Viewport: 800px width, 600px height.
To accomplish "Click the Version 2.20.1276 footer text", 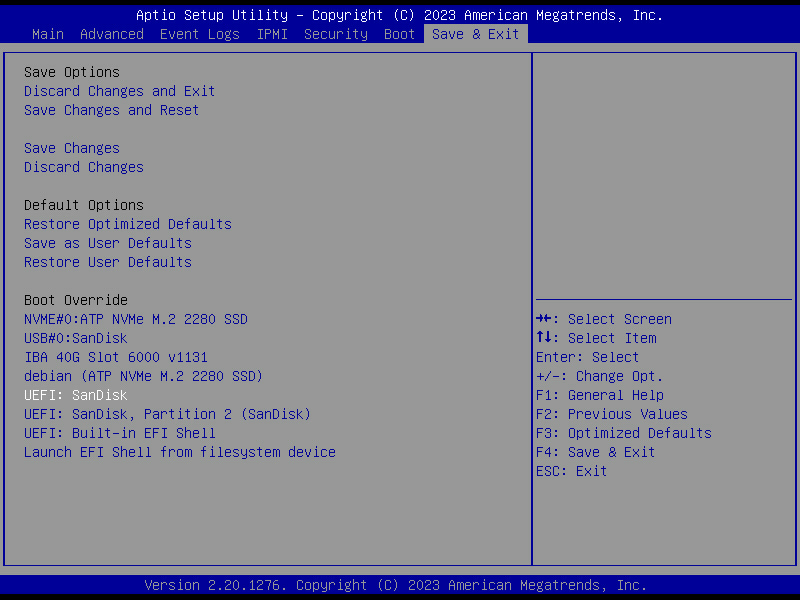I will [x=395, y=585].
